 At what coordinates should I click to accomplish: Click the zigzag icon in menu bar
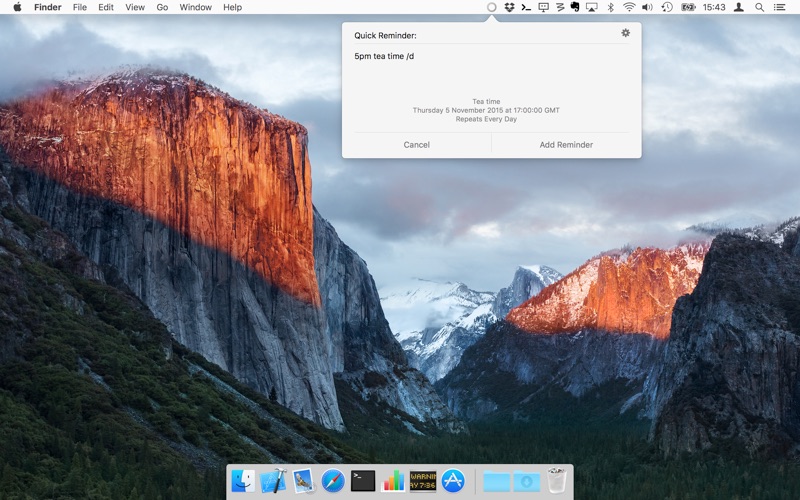pyautogui.click(x=560, y=7)
